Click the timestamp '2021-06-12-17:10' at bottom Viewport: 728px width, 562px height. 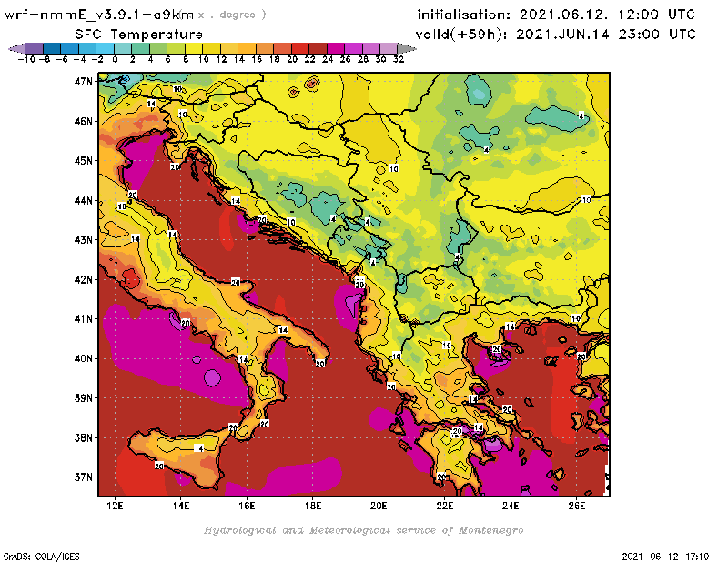(665, 557)
